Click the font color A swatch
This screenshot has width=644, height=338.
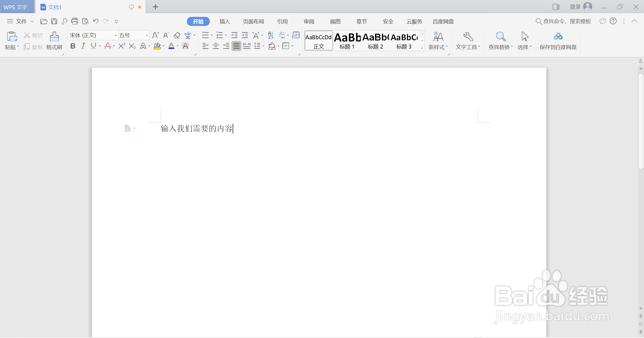tap(171, 46)
